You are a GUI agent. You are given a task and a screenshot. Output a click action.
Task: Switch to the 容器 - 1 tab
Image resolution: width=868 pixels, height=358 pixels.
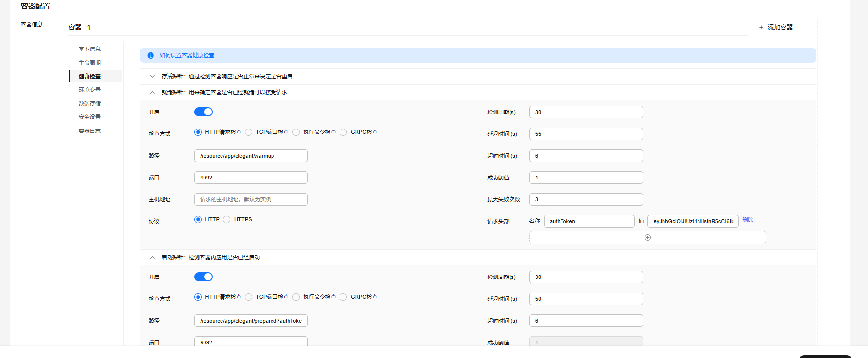pyautogui.click(x=80, y=28)
